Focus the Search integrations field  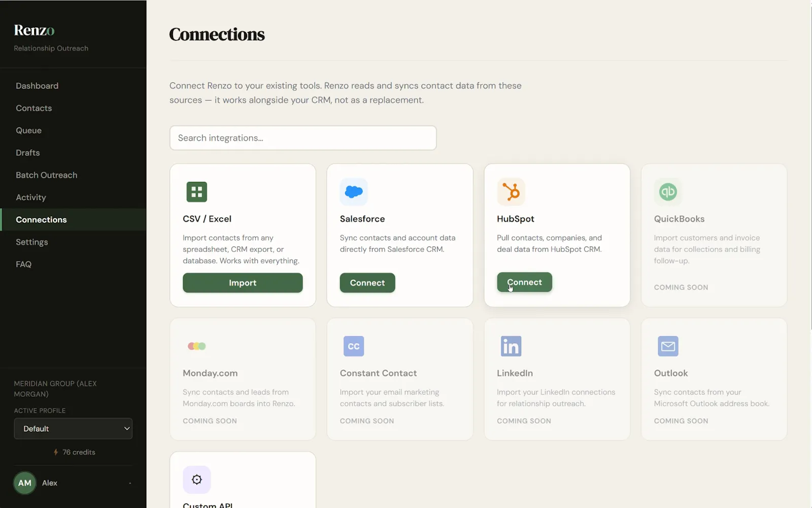[303, 138]
